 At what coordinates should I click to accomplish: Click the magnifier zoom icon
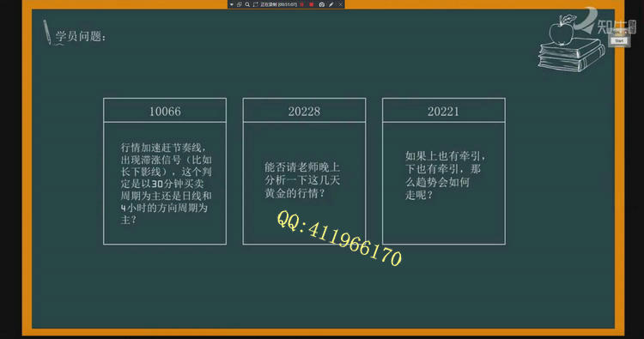(247, 4)
